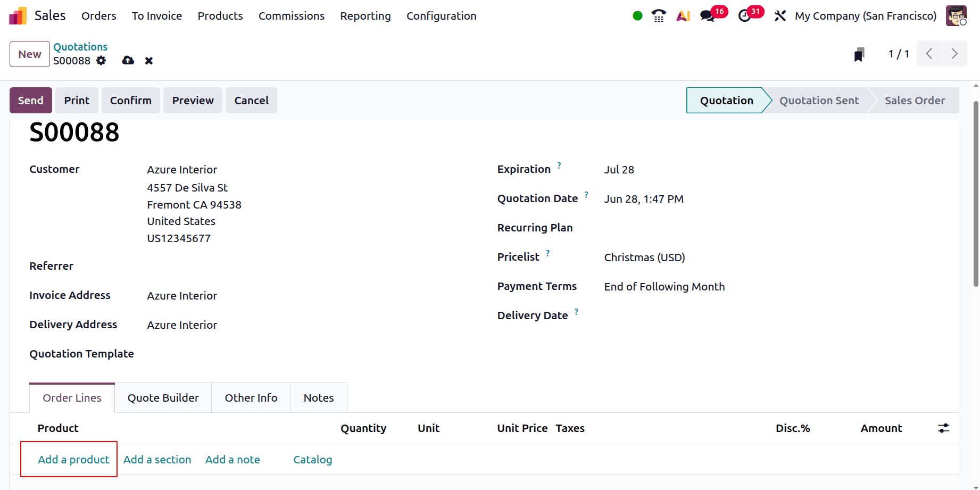The width and height of the screenshot is (980, 490).
Task: Select the Quotation status stage
Action: pos(727,101)
